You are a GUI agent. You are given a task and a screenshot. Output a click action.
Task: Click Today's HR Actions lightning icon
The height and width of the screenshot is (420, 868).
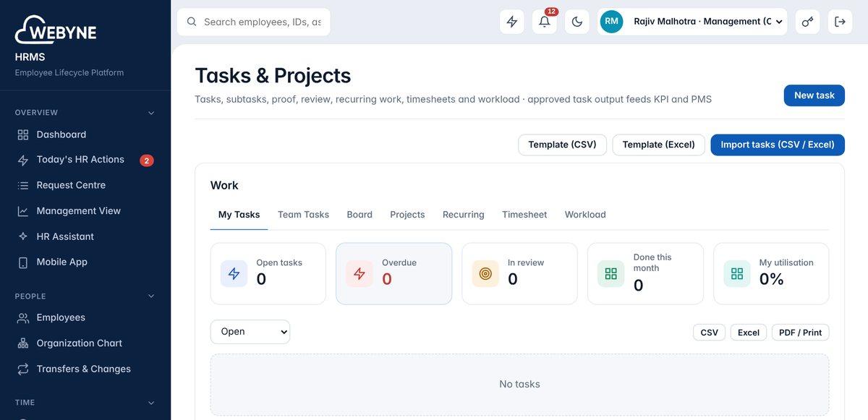tap(23, 160)
